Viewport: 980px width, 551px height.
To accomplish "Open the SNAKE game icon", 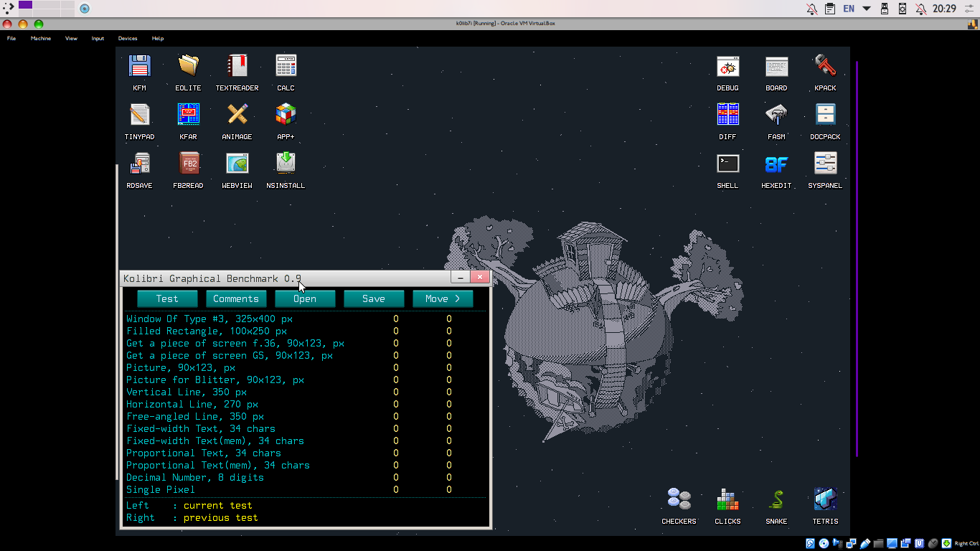I will 776,499.
